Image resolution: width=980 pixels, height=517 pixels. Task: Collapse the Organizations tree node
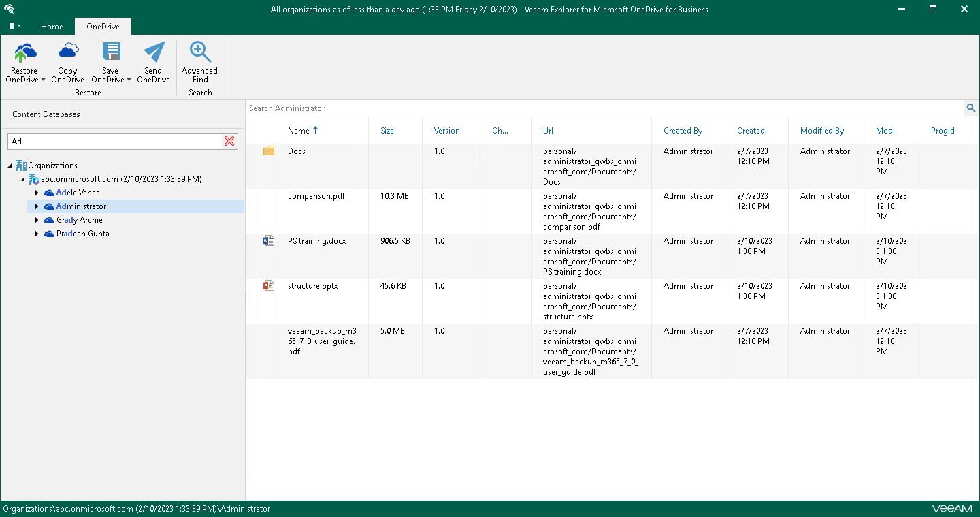coord(10,166)
